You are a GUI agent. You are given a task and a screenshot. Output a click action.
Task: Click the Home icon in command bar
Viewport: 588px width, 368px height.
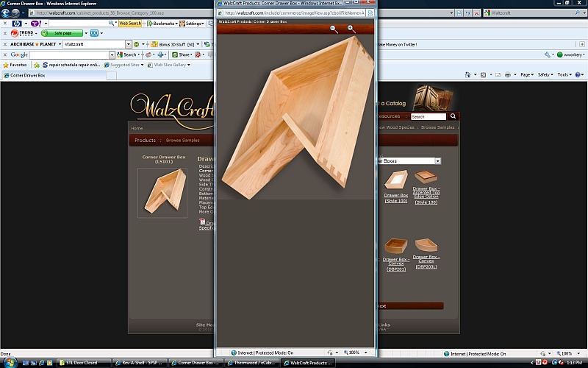click(467, 75)
